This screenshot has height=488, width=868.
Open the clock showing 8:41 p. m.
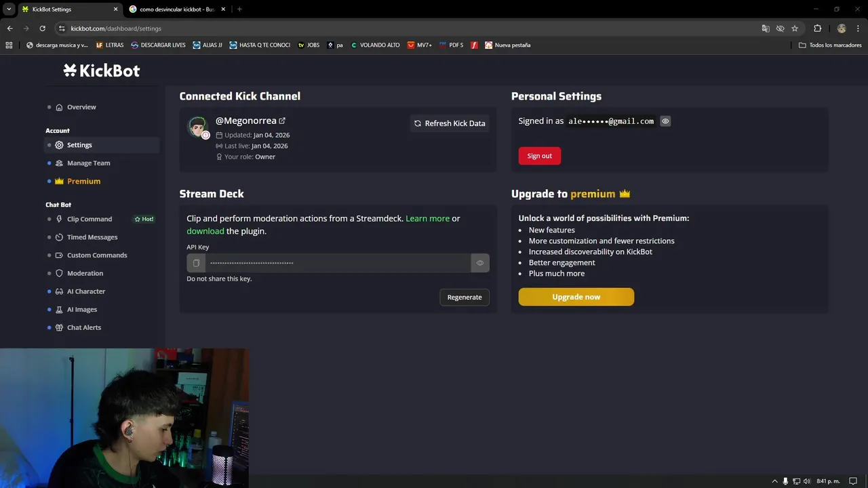tap(828, 481)
